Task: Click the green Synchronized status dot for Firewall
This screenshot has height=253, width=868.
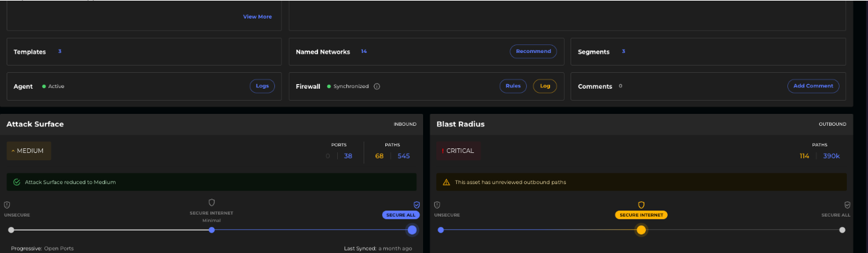Action: tap(329, 86)
